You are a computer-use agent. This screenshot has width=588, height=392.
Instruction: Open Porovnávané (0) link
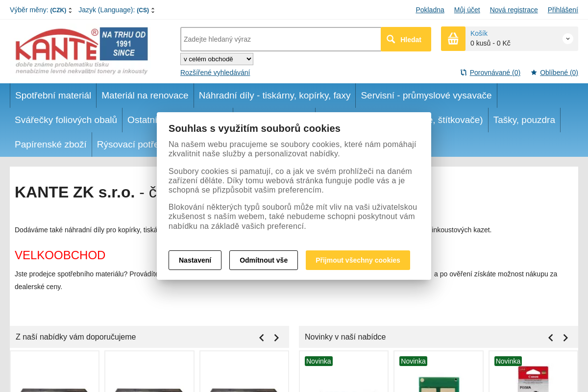tap(495, 73)
